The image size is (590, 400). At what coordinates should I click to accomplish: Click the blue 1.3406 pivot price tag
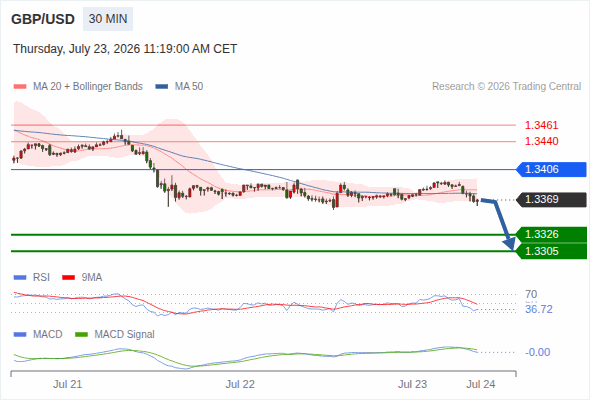[x=551, y=169]
